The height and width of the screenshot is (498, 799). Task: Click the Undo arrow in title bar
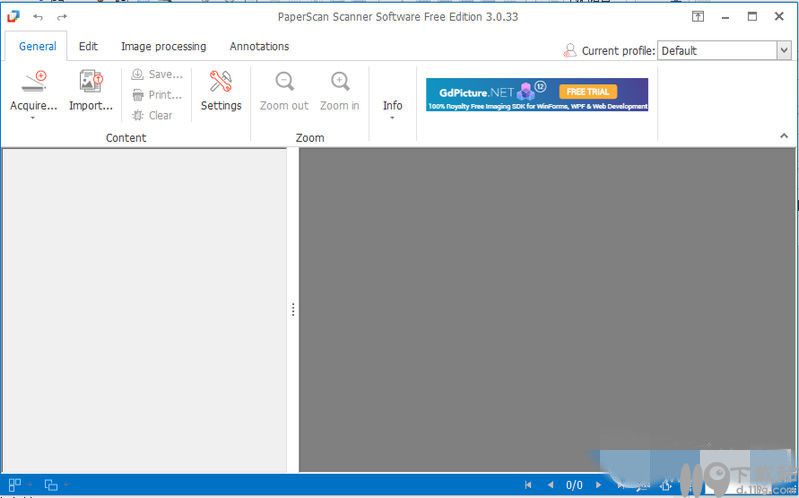point(38,17)
